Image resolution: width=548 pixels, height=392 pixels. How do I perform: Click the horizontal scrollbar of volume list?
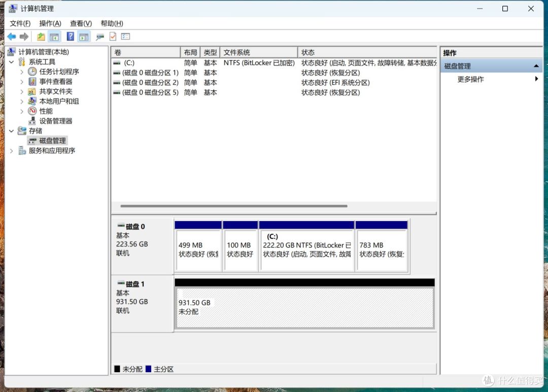click(234, 206)
